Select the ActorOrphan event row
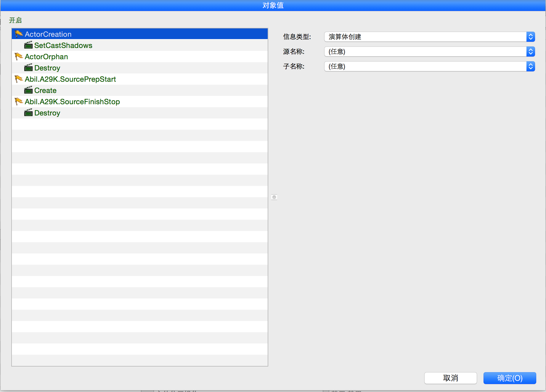 coord(140,57)
